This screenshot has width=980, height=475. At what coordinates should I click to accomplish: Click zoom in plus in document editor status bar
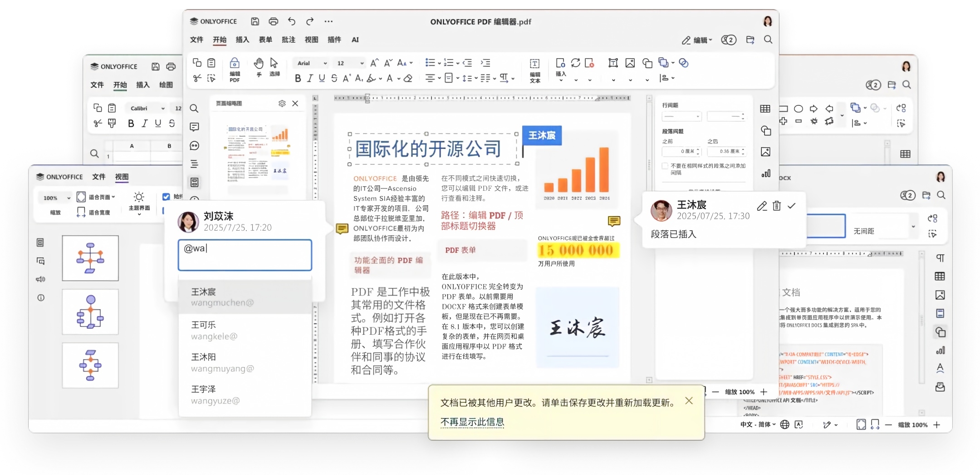click(937, 425)
